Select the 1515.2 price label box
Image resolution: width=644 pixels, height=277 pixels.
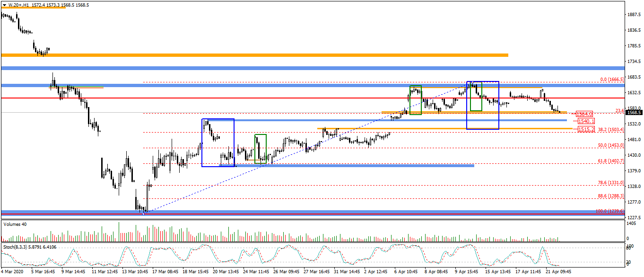coord(585,129)
